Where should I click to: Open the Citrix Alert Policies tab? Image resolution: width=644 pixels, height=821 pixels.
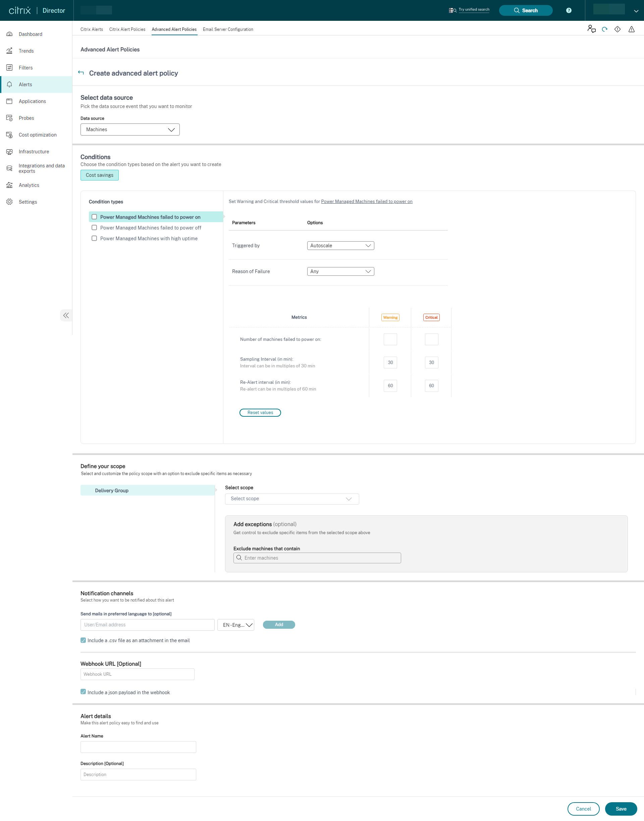coord(127,29)
